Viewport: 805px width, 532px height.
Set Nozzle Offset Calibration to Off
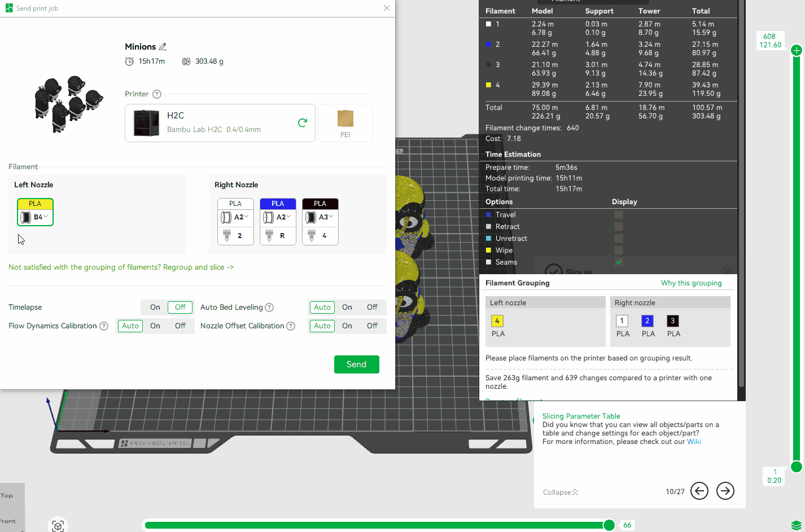coord(372,326)
